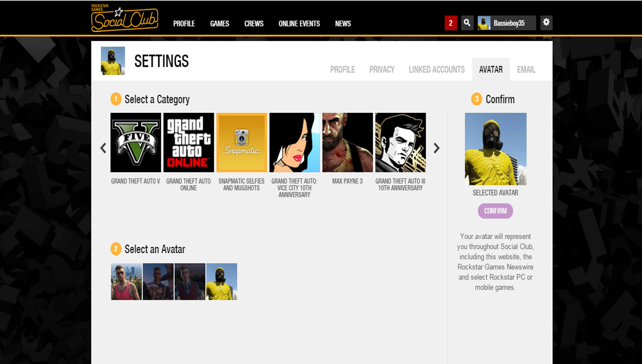
Task: Open the red notifications counter showing 2
Action: [x=451, y=23]
